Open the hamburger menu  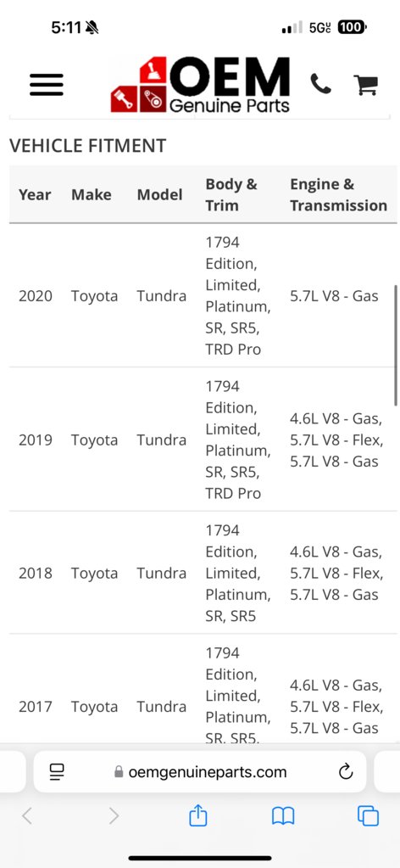point(46,85)
